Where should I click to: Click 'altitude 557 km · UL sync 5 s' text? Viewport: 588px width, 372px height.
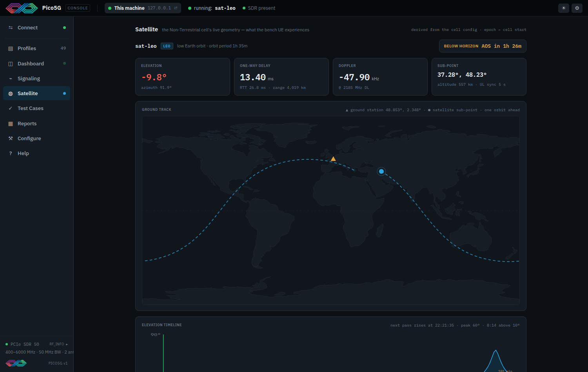pyautogui.click(x=472, y=85)
